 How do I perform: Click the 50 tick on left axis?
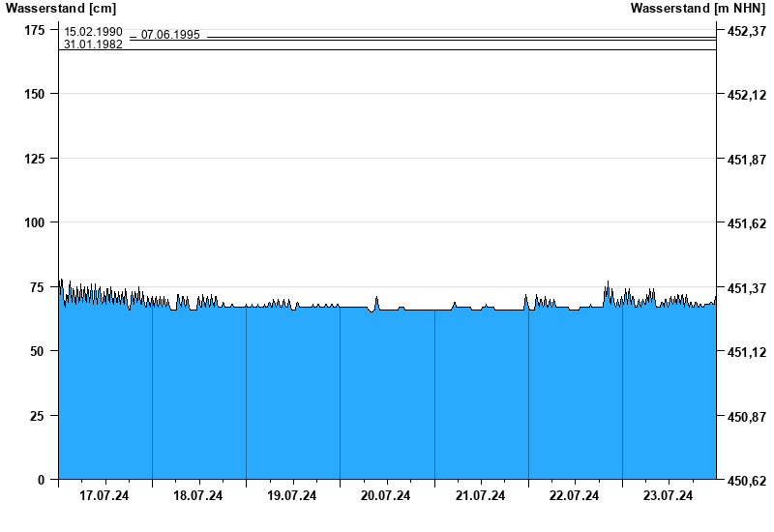[37, 351]
